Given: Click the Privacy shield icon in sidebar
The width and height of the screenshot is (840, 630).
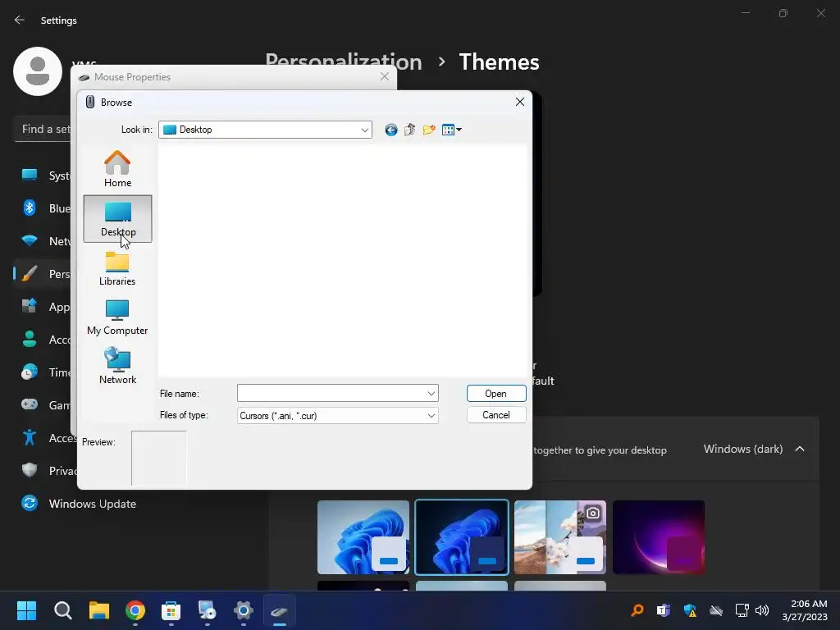Looking at the screenshot, I should 30,470.
